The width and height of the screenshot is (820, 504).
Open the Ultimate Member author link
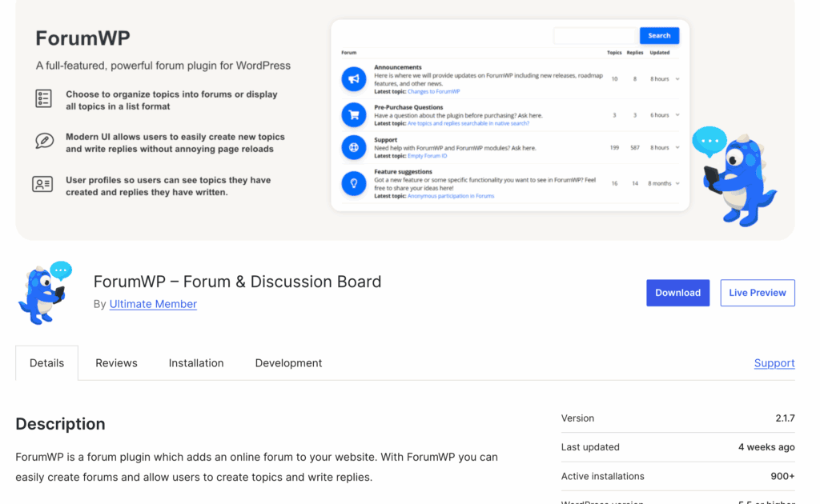point(153,304)
